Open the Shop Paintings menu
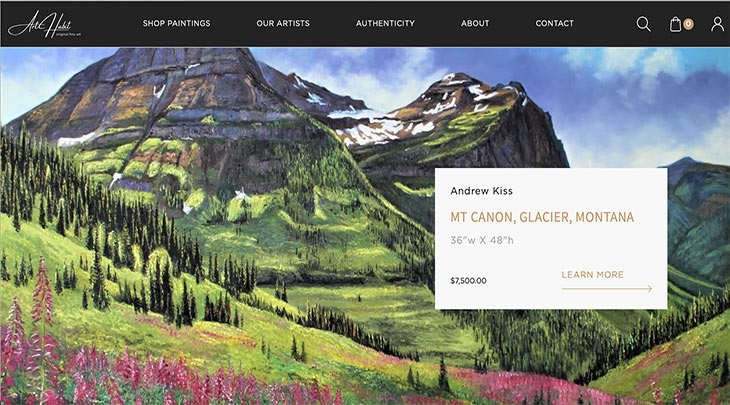This screenshot has width=730, height=405. point(176,23)
